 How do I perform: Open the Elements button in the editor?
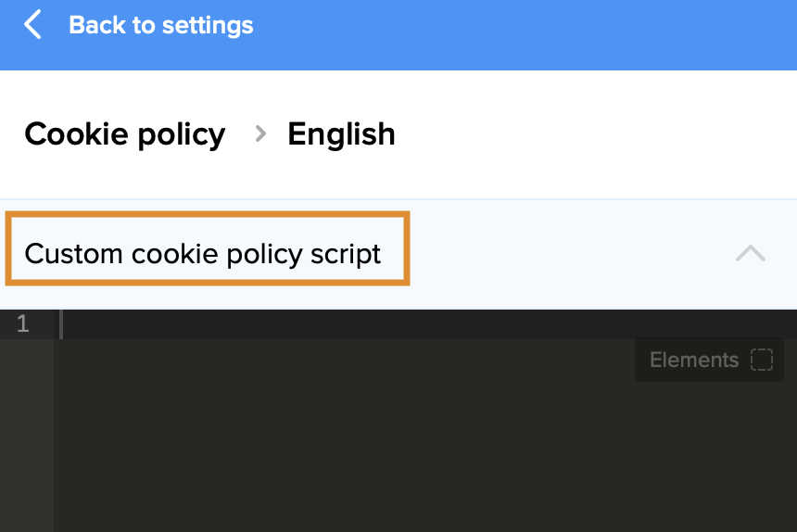pos(709,360)
